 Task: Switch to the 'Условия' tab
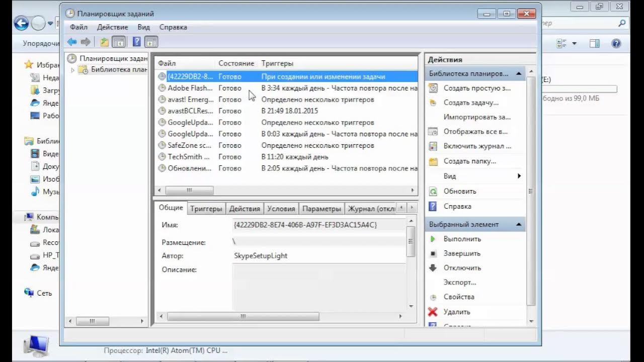click(x=281, y=209)
